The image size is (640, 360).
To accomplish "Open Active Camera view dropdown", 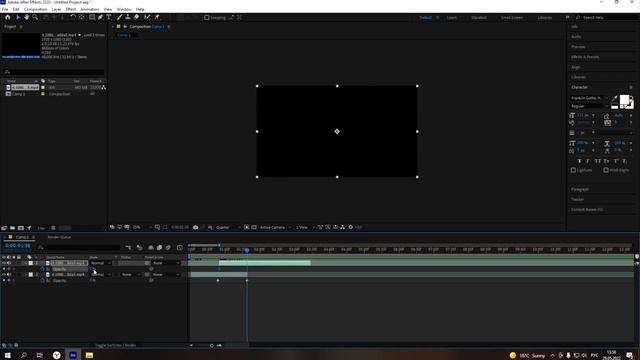I will tap(276, 227).
